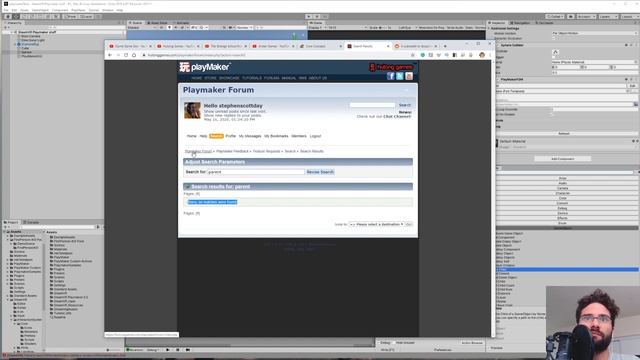Open the browser profile avatar
The image size is (640, 360).
[x=482, y=55]
